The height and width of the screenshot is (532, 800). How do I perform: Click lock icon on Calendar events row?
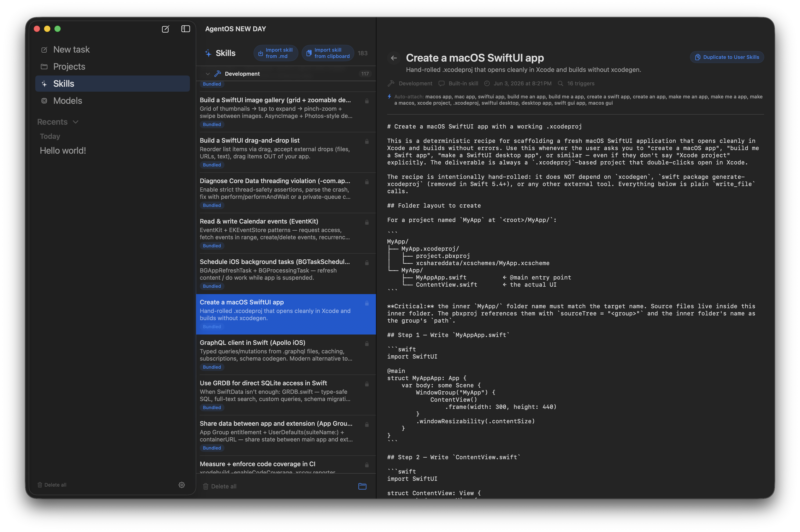(367, 222)
